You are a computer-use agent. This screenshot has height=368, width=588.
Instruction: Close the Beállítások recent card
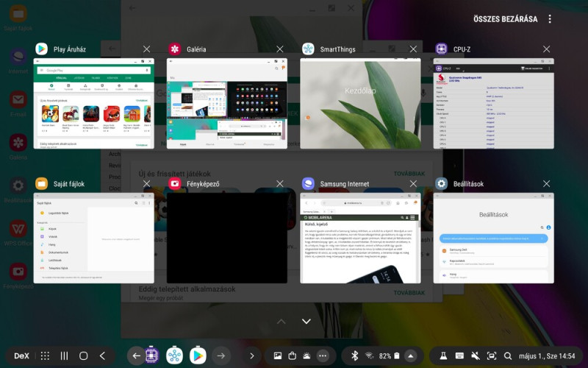point(546,183)
